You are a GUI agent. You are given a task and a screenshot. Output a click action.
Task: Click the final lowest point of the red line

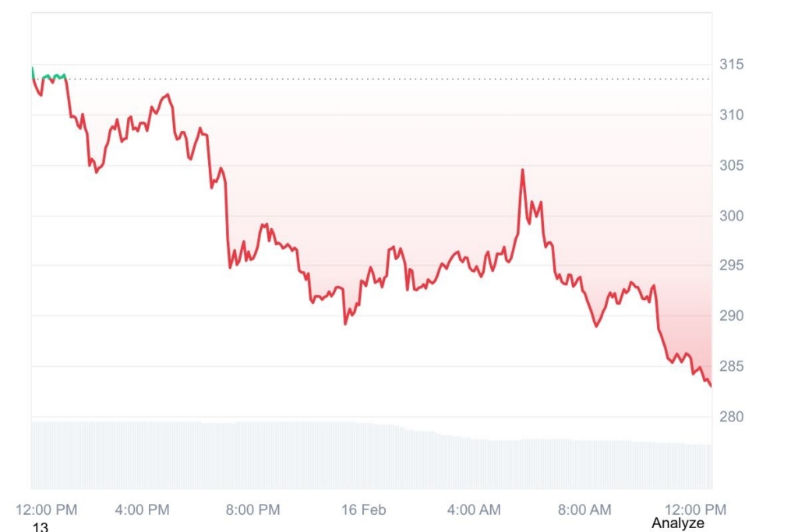(x=710, y=385)
